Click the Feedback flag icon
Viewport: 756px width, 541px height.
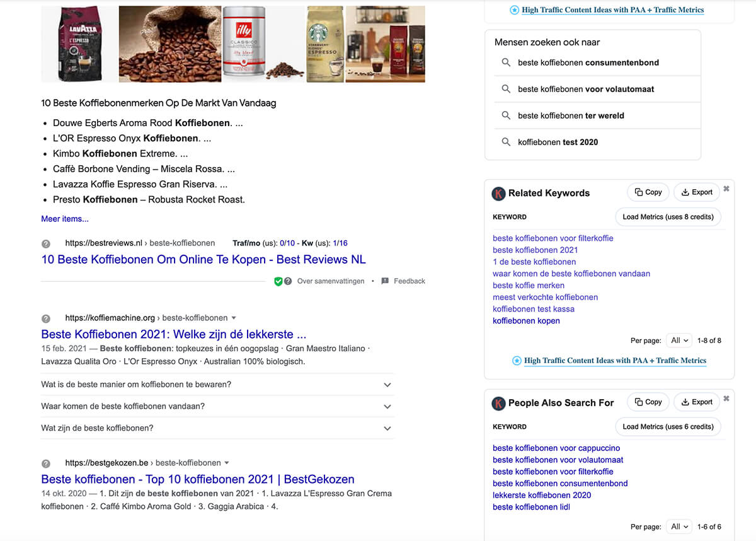(x=385, y=281)
